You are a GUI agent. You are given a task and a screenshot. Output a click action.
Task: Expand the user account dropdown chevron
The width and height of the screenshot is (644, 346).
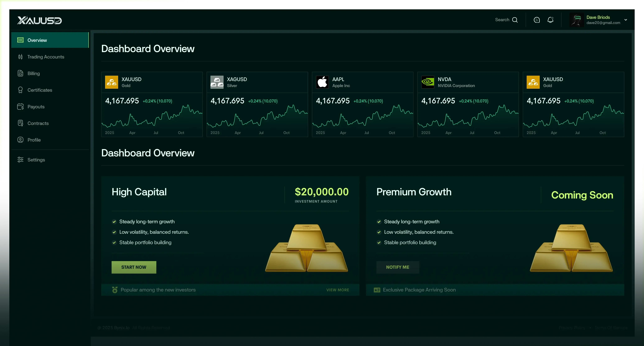tap(625, 20)
